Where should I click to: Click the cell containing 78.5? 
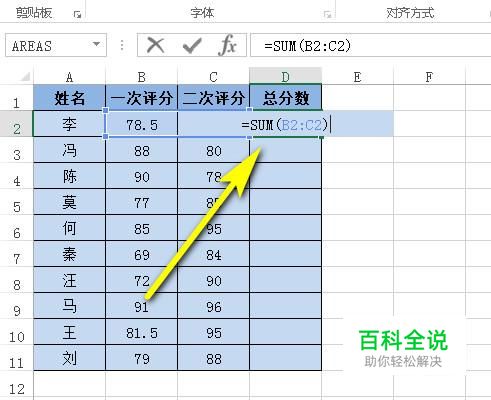(x=142, y=124)
